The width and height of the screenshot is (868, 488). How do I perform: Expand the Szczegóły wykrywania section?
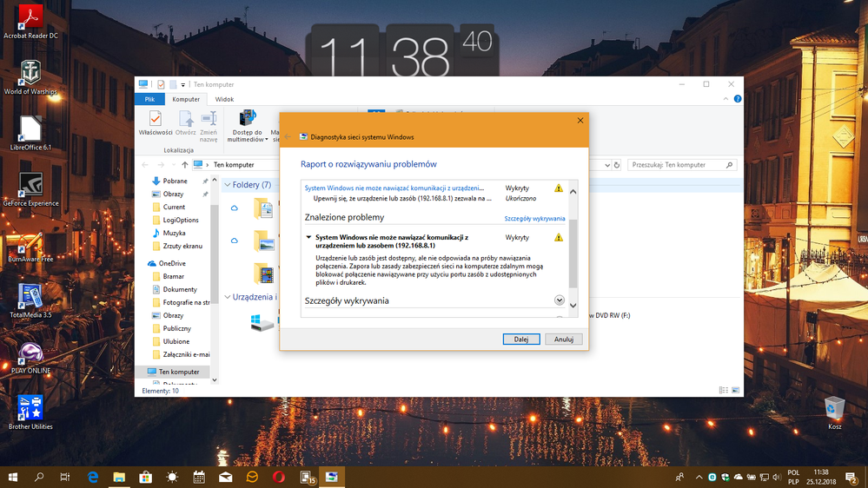point(560,300)
